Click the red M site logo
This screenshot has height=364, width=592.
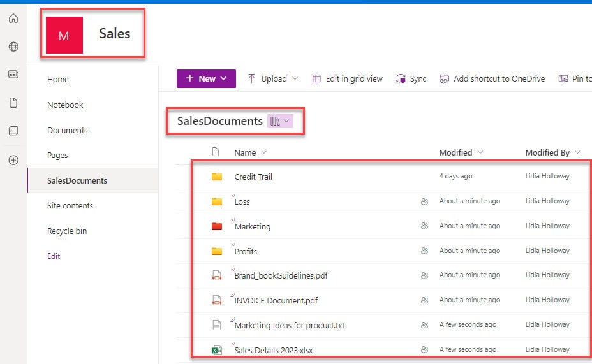[x=64, y=34]
